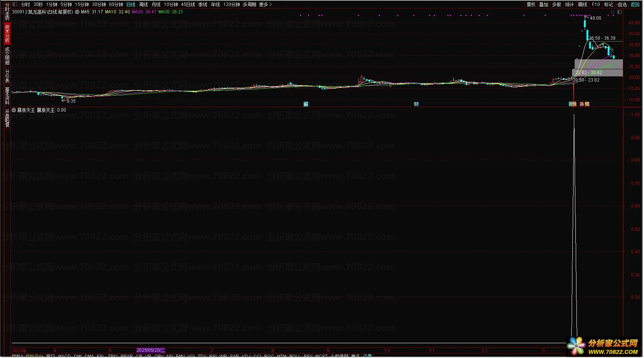
Task: Click the 复权 button
Action: point(531,4)
